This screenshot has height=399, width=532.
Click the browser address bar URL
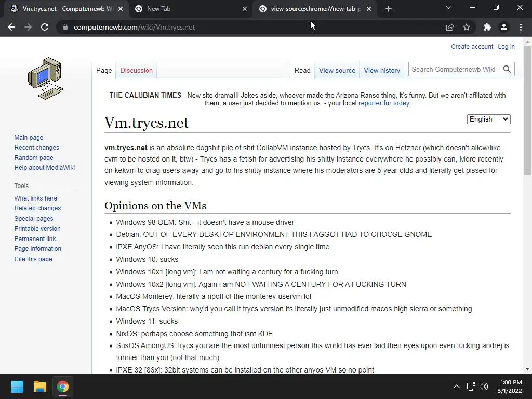coord(134,27)
